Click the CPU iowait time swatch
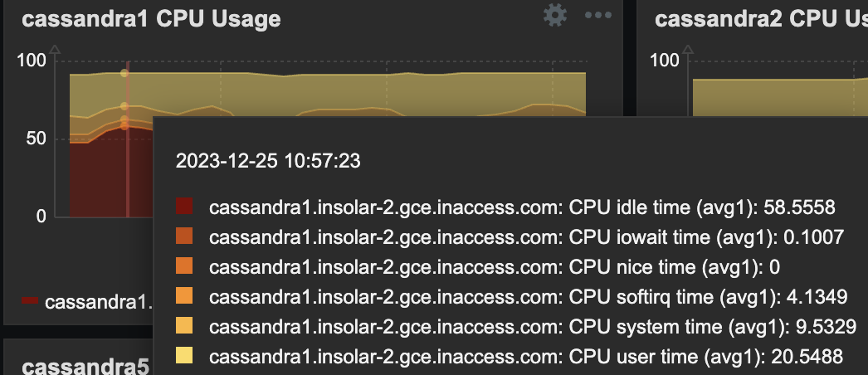The height and width of the screenshot is (375, 868). tap(184, 237)
